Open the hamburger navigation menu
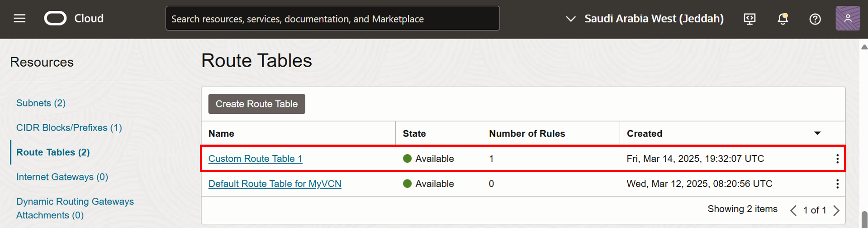 [19, 19]
